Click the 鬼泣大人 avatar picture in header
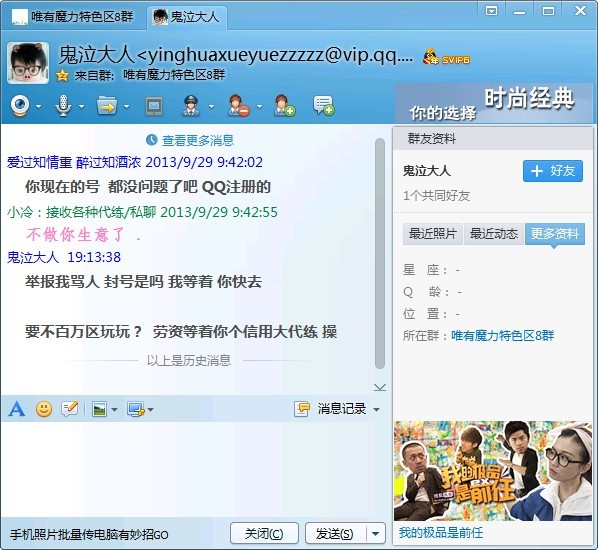The width and height of the screenshot is (598, 550). pyautogui.click(x=28, y=63)
